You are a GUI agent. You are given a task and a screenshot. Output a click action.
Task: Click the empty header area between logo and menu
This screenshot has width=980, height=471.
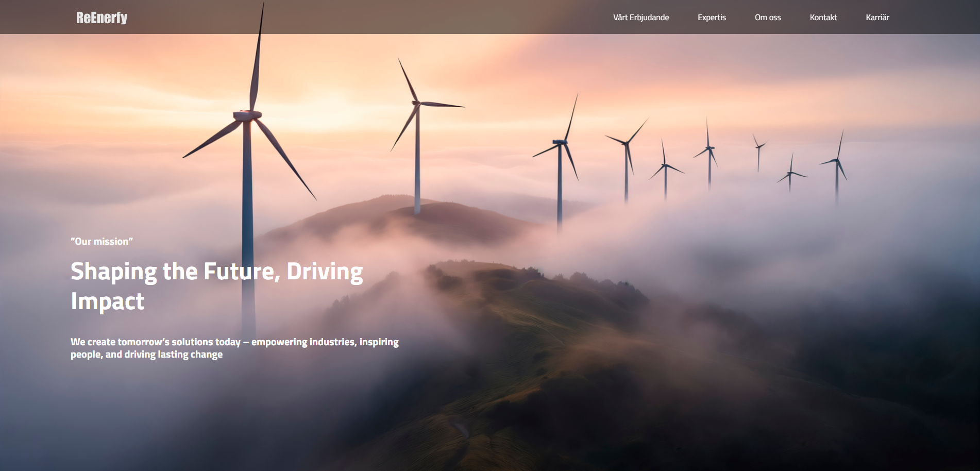(361, 18)
